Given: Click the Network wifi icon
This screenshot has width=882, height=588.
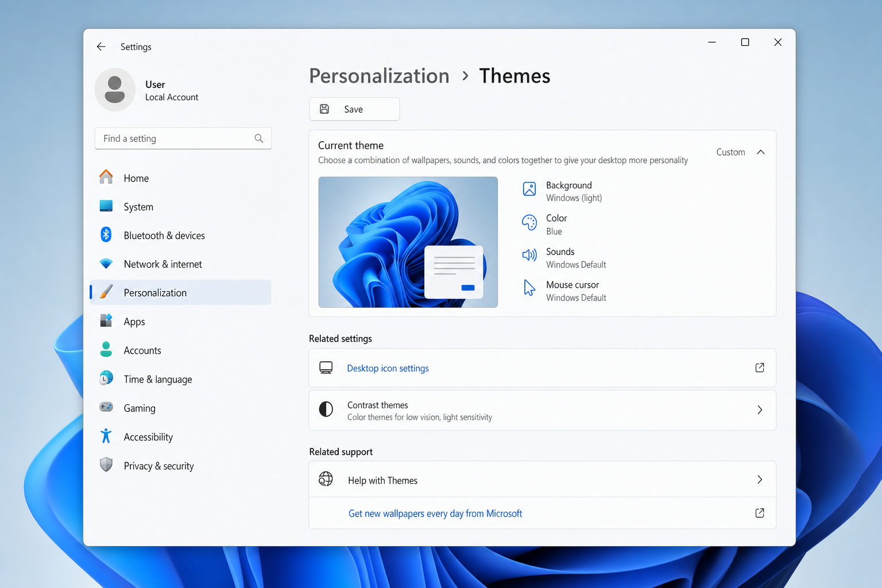Looking at the screenshot, I should (106, 264).
